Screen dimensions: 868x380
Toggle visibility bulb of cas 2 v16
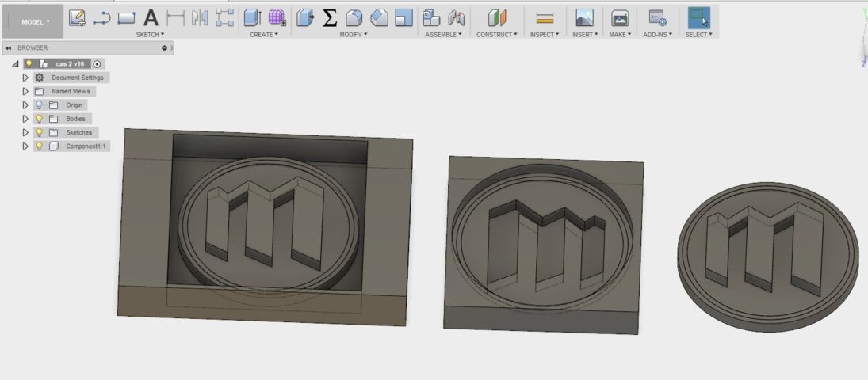click(x=29, y=63)
